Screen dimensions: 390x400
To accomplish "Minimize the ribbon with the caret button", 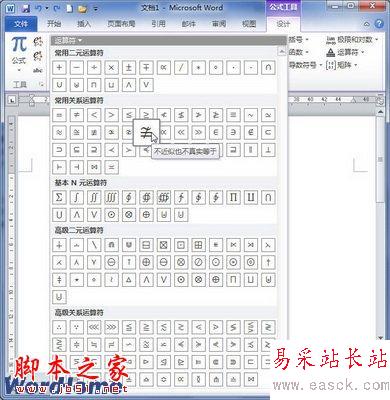I will point(367,24).
